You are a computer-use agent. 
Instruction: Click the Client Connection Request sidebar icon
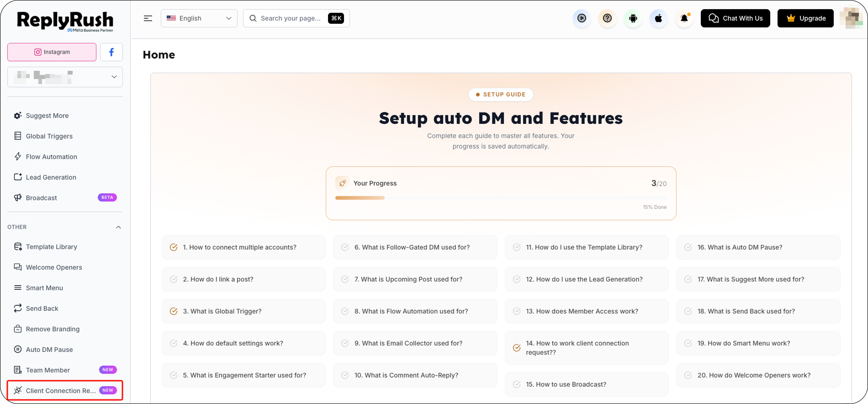[18, 390]
